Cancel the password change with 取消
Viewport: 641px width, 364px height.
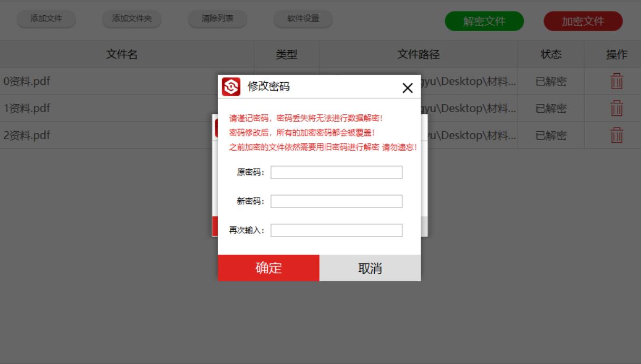click(370, 268)
